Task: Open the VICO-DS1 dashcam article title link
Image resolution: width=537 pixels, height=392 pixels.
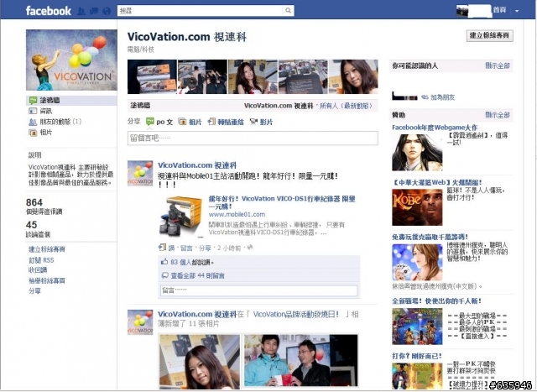Action: click(x=282, y=202)
